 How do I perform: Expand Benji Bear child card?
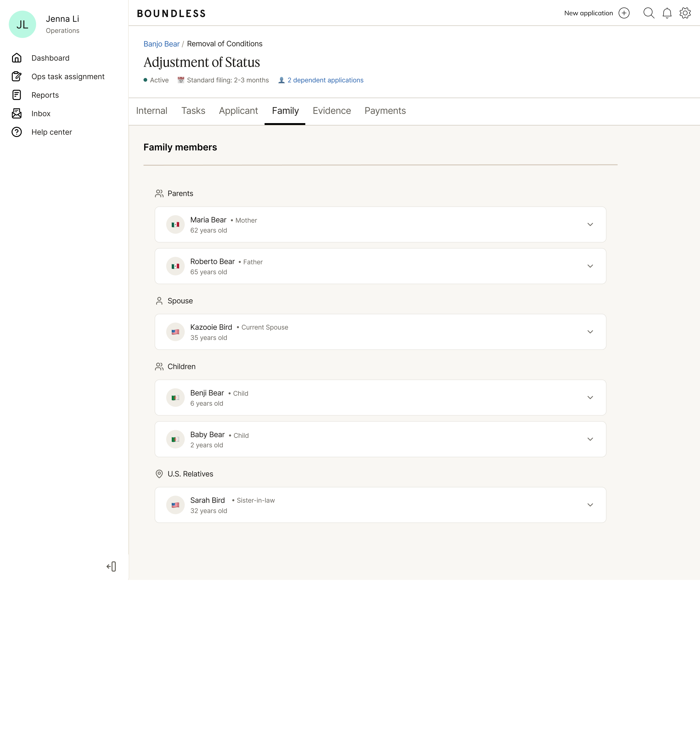pos(590,398)
